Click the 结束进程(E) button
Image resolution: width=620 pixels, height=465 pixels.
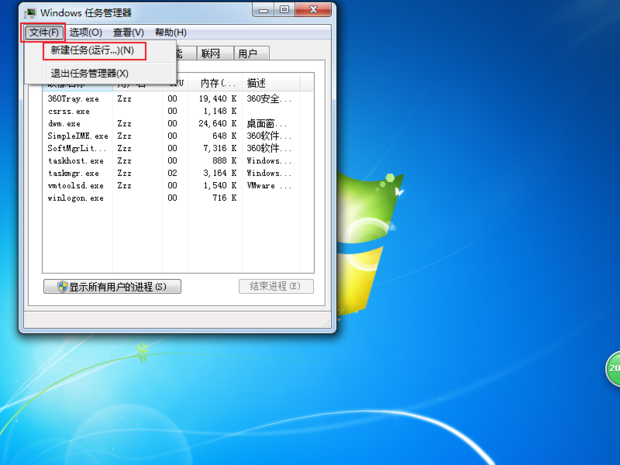[276, 286]
